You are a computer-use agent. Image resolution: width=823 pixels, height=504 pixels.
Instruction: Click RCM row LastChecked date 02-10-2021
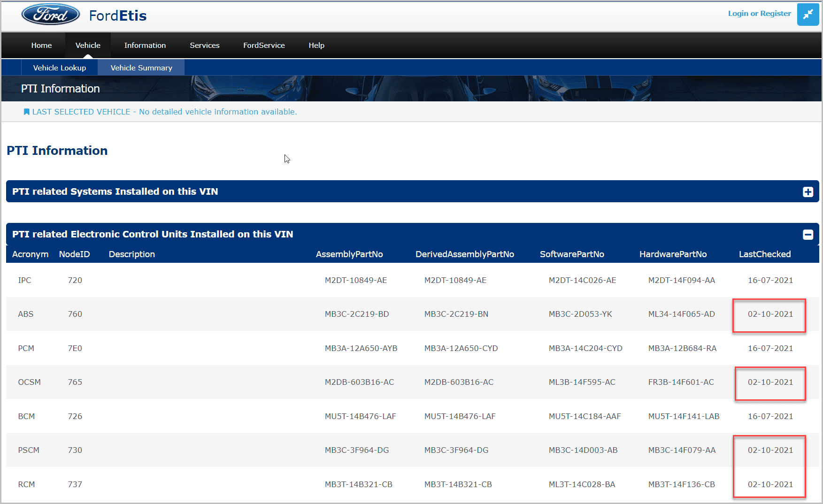pyautogui.click(x=770, y=484)
